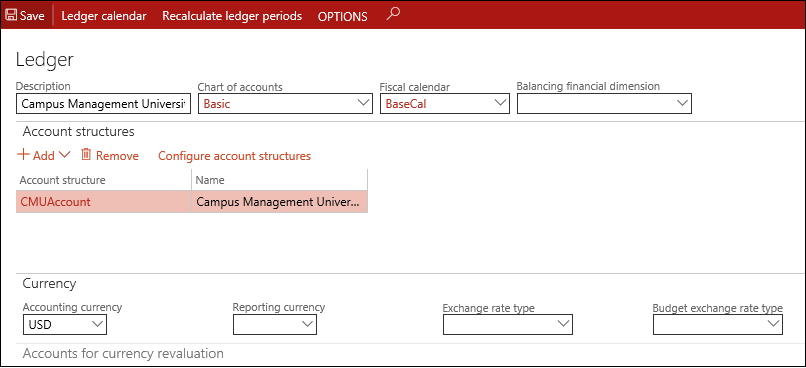
Task: Click the Basic chart of accounts value
Action: coord(217,104)
